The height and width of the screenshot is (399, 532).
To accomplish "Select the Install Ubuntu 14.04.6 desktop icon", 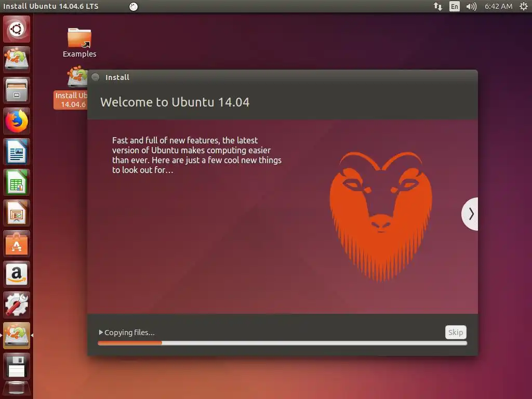I will [x=71, y=88].
